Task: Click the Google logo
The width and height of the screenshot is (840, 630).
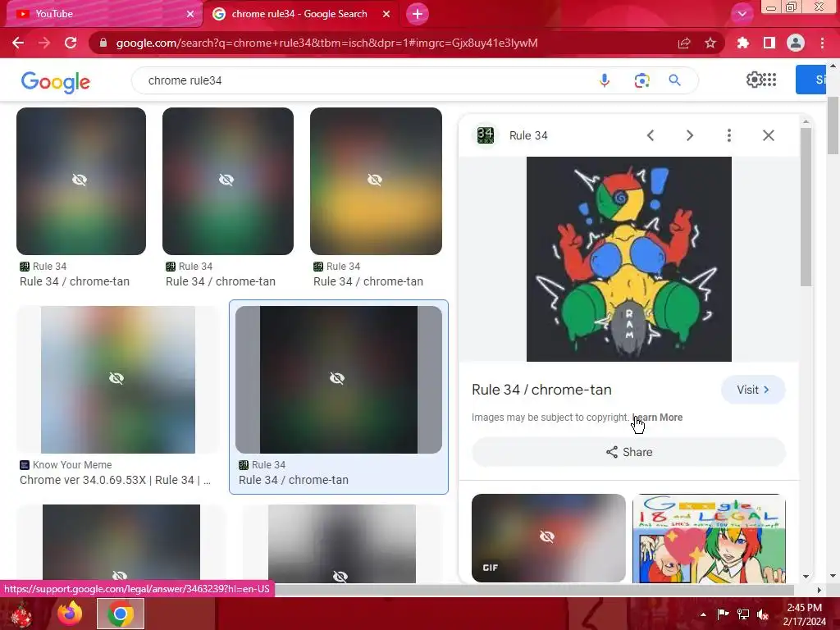Action: (56, 82)
